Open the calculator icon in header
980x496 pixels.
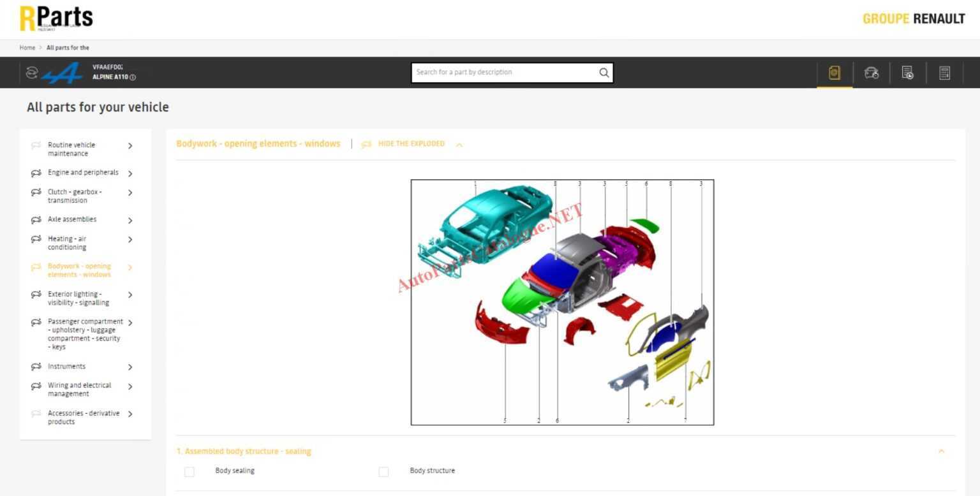[x=944, y=73]
